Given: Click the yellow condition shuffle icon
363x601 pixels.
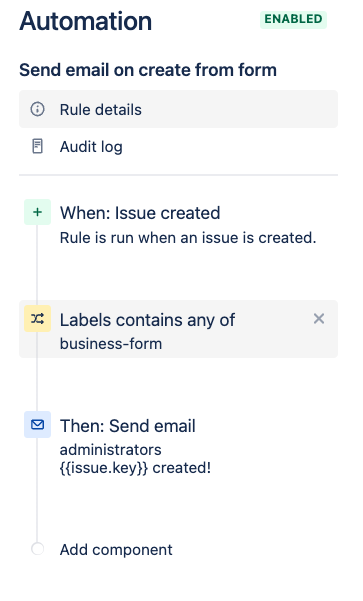Looking at the screenshot, I should [x=37, y=319].
